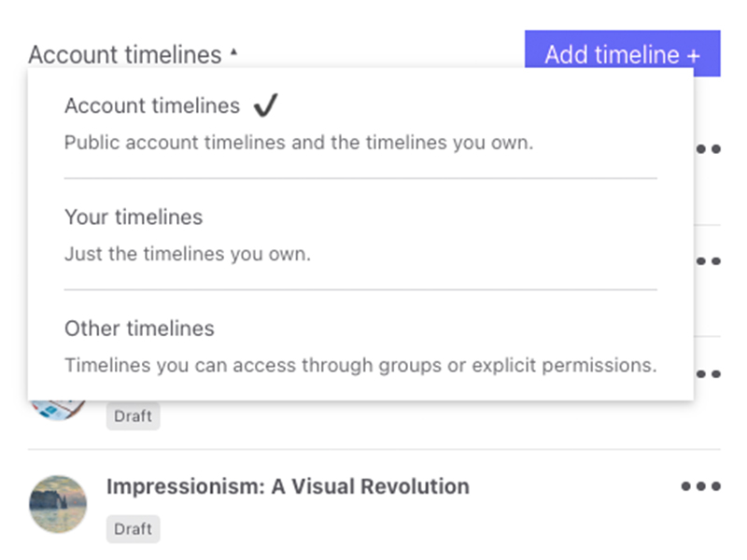Image resolution: width=747 pixels, height=560 pixels.
Task: Click the Impressionism timeline thumbnail image
Action: (58, 504)
